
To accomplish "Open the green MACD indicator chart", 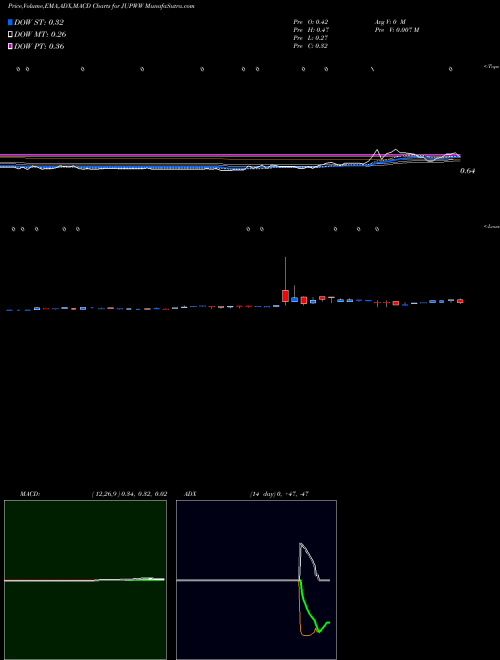I will pyautogui.click(x=85, y=580).
